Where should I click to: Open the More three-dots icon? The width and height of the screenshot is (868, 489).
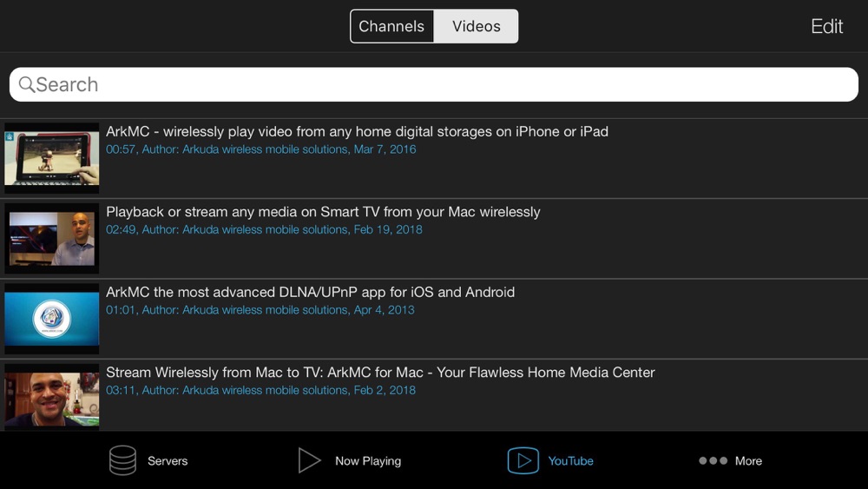click(713, 460)
